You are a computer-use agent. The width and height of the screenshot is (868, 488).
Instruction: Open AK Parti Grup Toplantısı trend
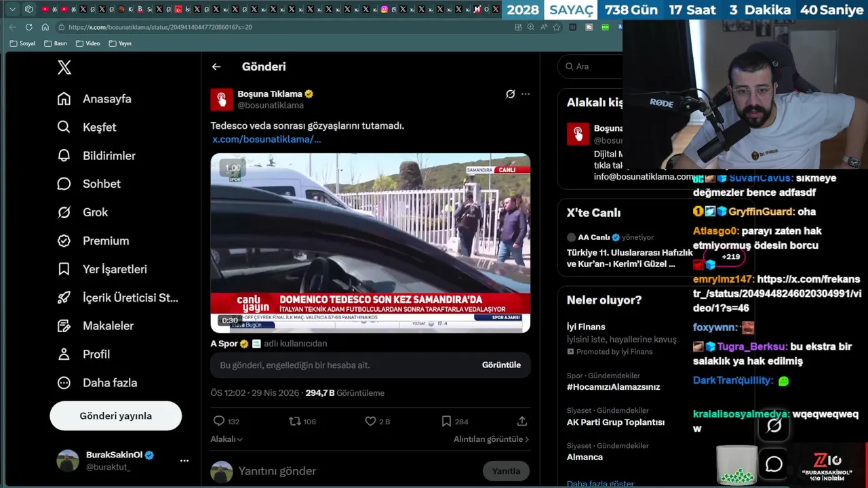point(616,416)
